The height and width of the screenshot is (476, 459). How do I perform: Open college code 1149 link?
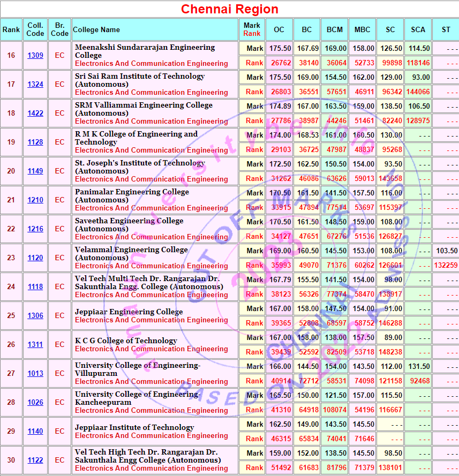tap(35, 171)
